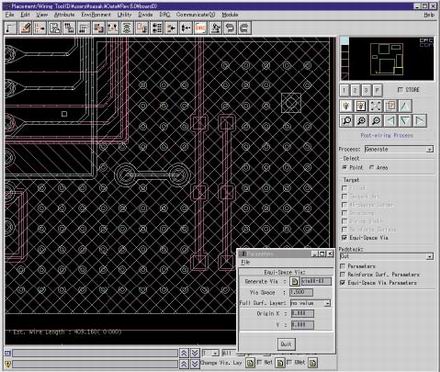This screenshot has height=372, width=440.
Task: Click the Via Space input field
Action: (x=301, y=292)
